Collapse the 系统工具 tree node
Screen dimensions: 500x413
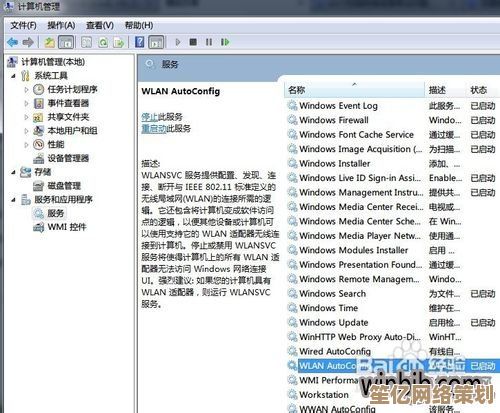pos(13,76)
